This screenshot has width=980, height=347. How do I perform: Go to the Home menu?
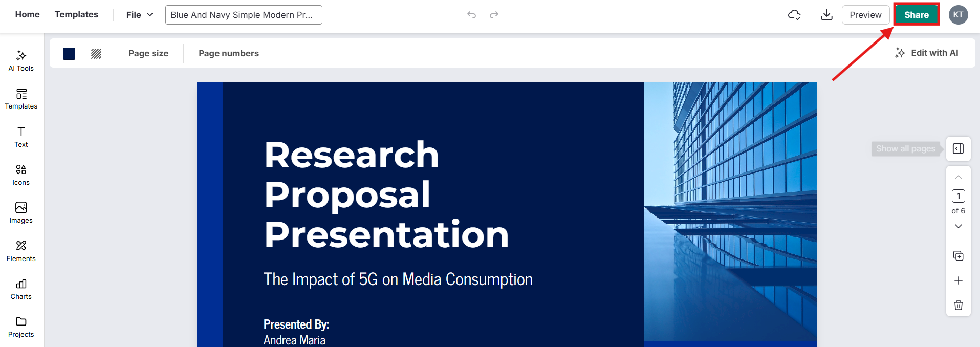27,14
